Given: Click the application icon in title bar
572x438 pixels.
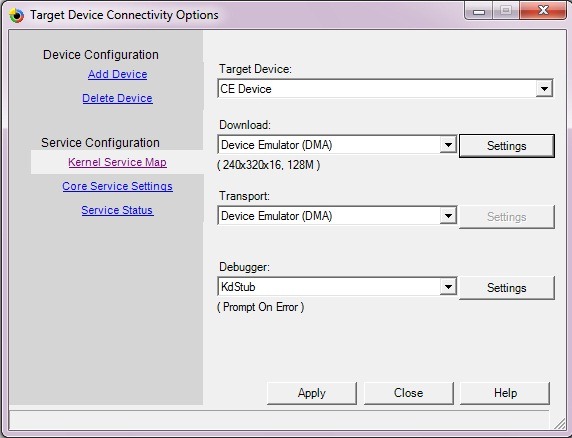Looking at the screenshot, I should tap(16, 15).
